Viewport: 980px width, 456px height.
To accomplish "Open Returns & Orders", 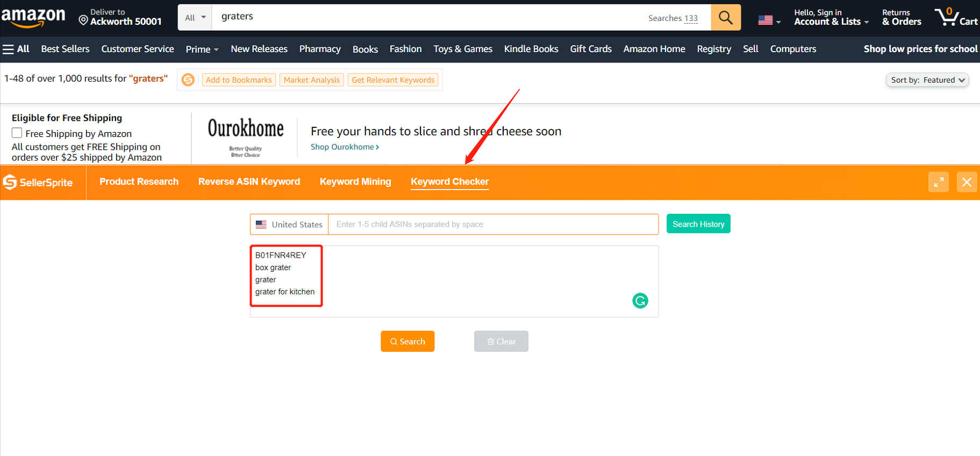I will pyautogui.click(x=902, y=17).
